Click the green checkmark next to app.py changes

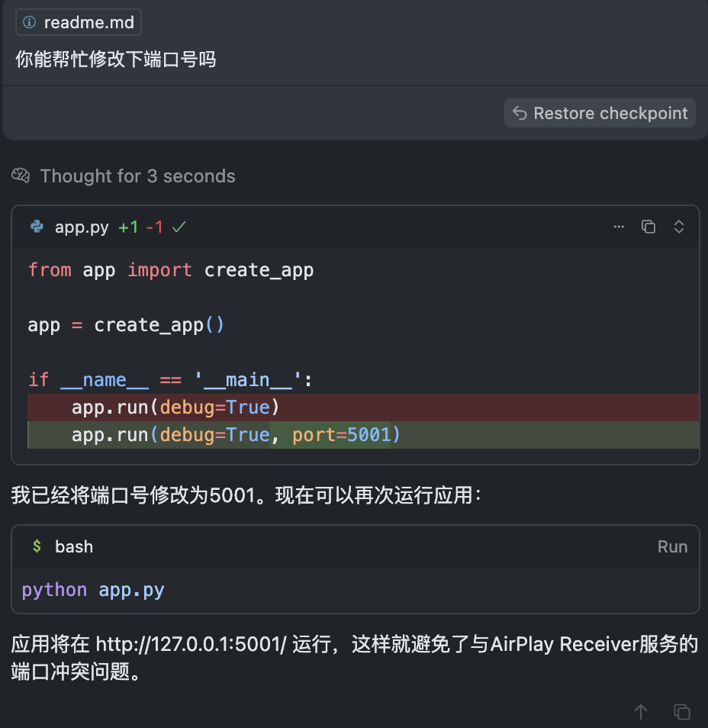click(x=179, y=227)
